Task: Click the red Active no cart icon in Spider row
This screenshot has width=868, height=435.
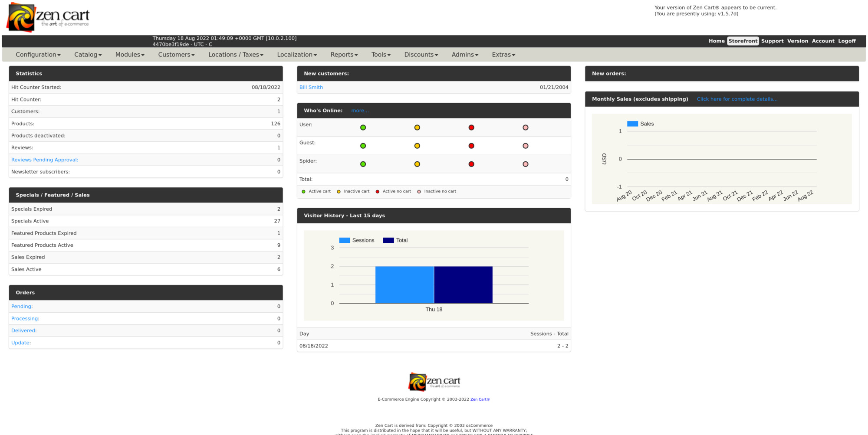Action: pos(471,164)
